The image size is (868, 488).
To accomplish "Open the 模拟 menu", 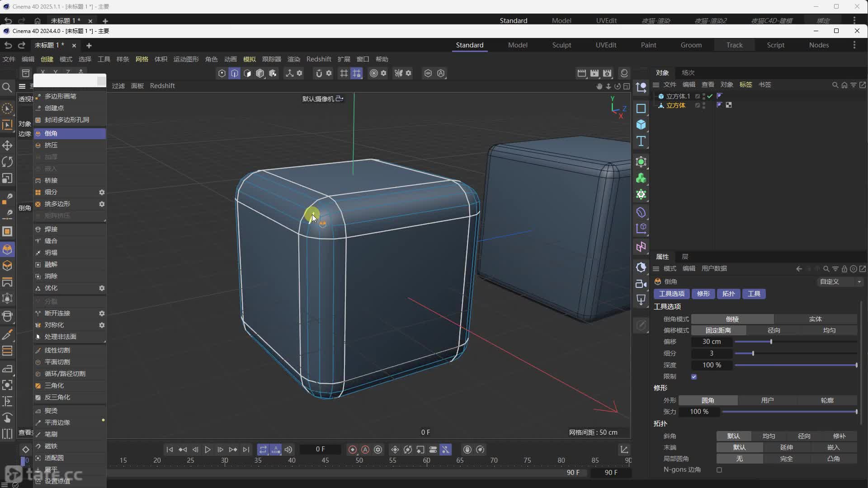I will pyautogui.click(x=250, y=59).
